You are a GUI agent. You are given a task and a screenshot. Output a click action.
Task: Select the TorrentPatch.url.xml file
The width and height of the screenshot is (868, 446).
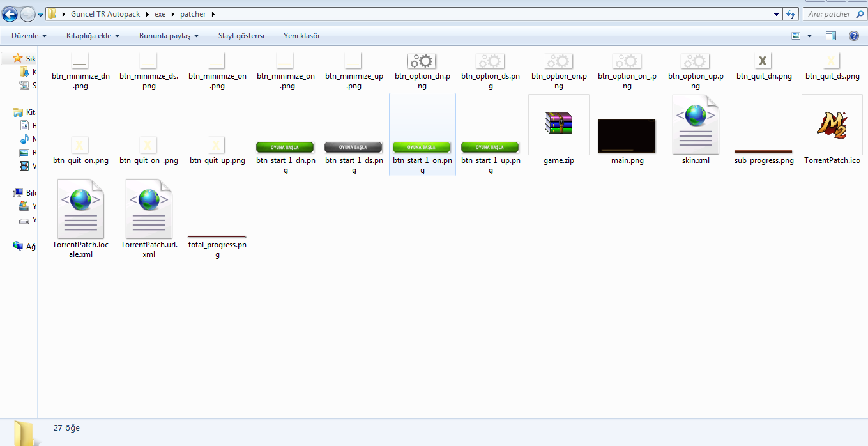point(149,208)
